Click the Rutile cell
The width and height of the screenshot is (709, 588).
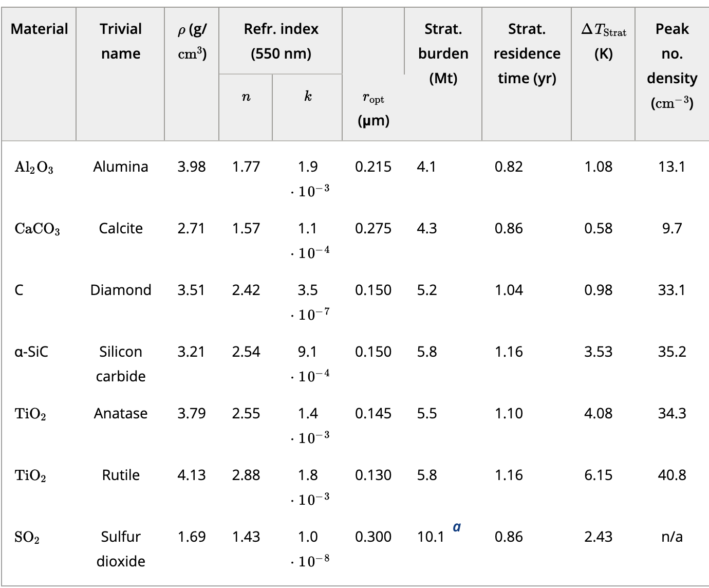[121, 475]
